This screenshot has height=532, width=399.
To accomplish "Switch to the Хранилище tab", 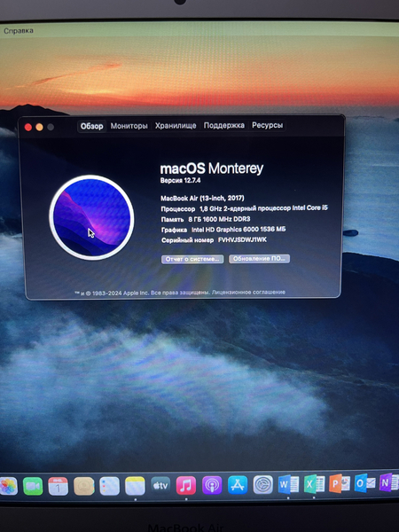I will coord(176,126).
